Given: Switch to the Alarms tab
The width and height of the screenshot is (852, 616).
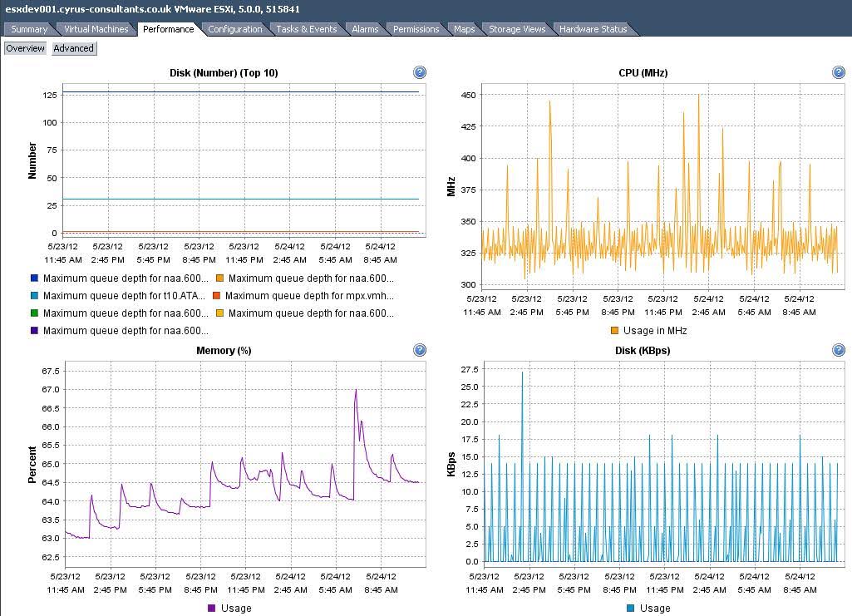Looking at the screenshot, I should [x=365, y=29].
